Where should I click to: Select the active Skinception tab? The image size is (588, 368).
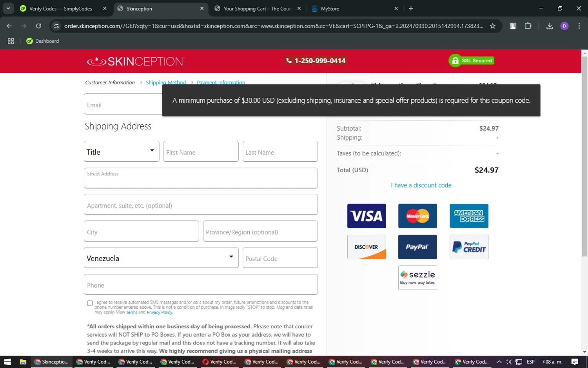click(x=161, y=9)
